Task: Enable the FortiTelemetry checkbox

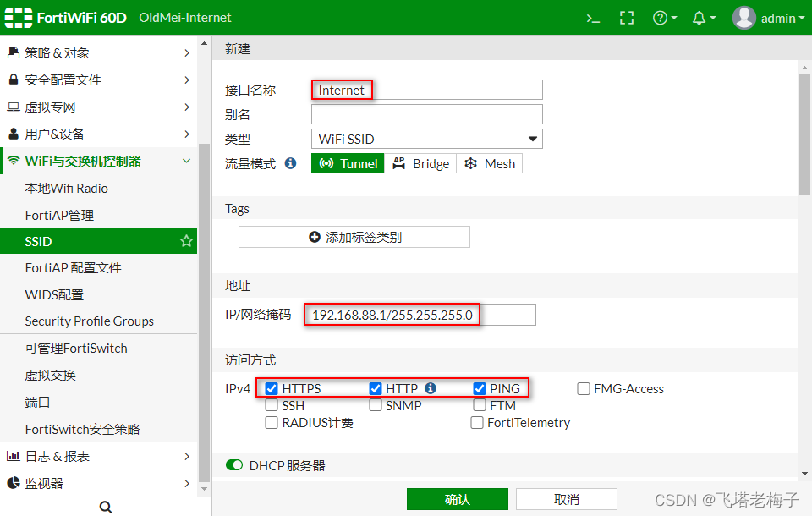Action: [x=477, y=423]
